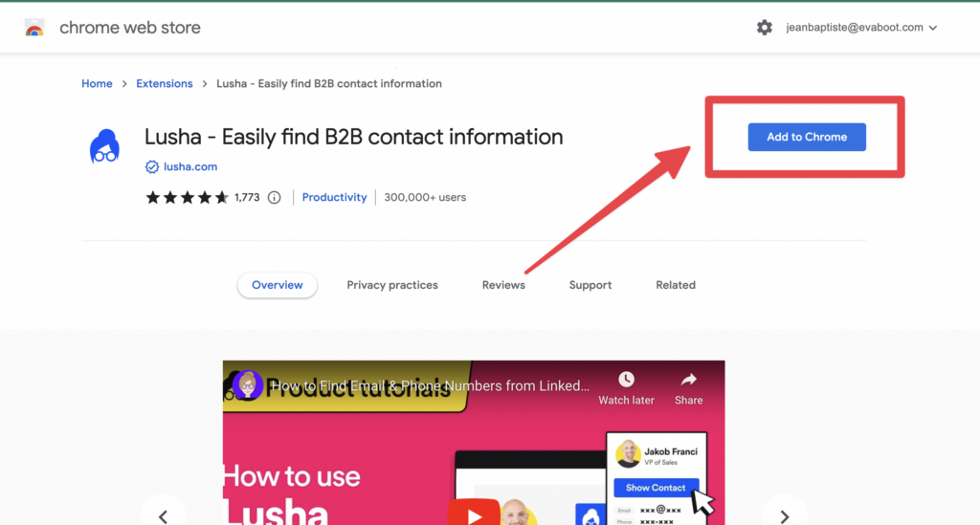Open settings via the gear icon

764,28
